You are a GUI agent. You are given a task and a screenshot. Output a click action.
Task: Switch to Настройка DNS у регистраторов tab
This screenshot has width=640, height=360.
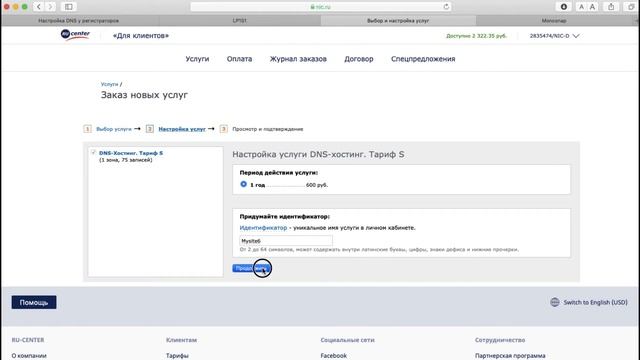pos(79,20)
